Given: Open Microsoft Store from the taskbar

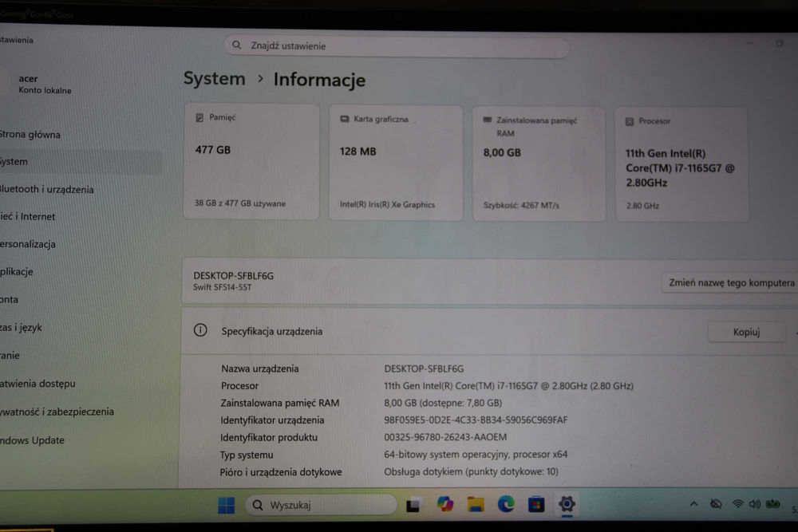Looking at the screenshot, I should 536,505.
